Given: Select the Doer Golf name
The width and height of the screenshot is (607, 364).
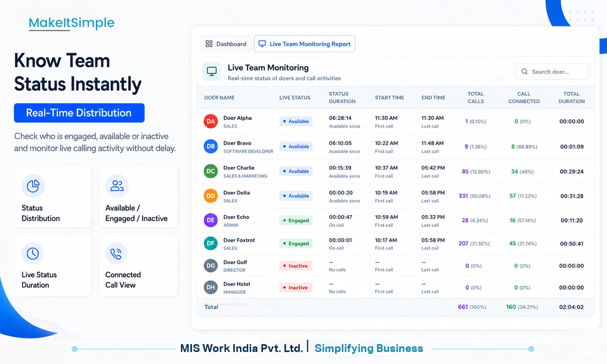Looking at the screenshot, I should tap(235, 262).
